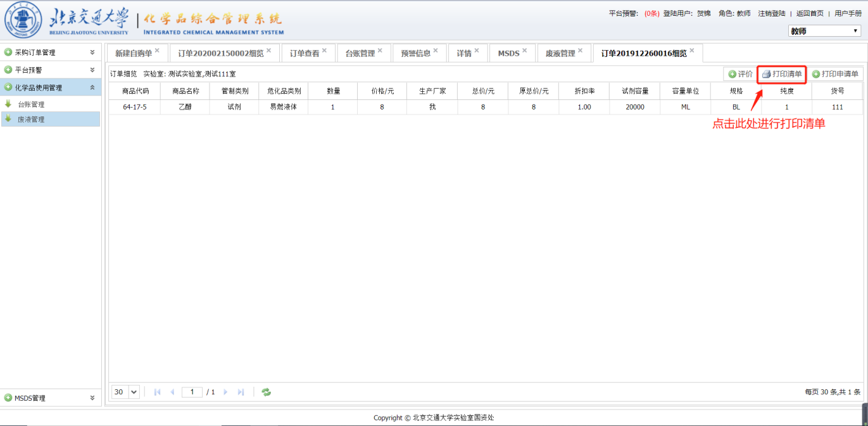The height and width of the screenshot is (426, 868).
Task: Go to the last page arrow icon
Action: tap(241, 392)
